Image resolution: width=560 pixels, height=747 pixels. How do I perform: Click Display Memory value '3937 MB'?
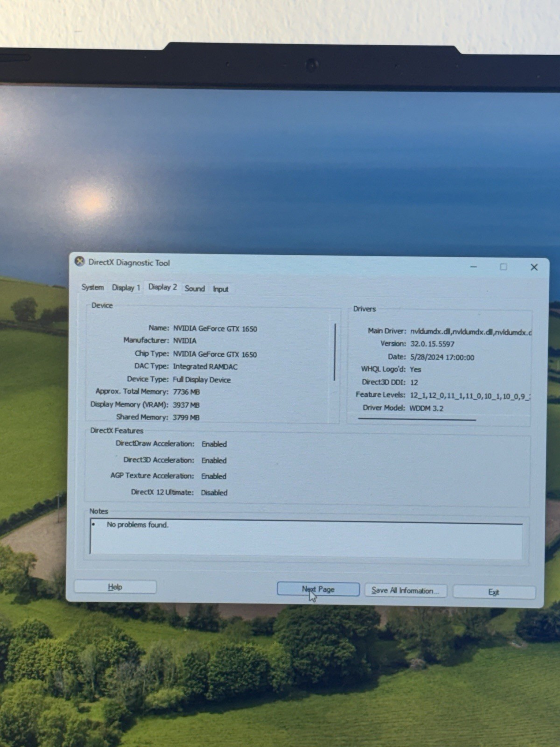click(x=186, y=405)
